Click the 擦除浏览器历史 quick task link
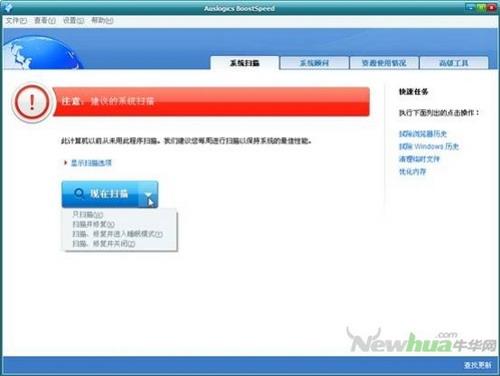 (423, 134)
